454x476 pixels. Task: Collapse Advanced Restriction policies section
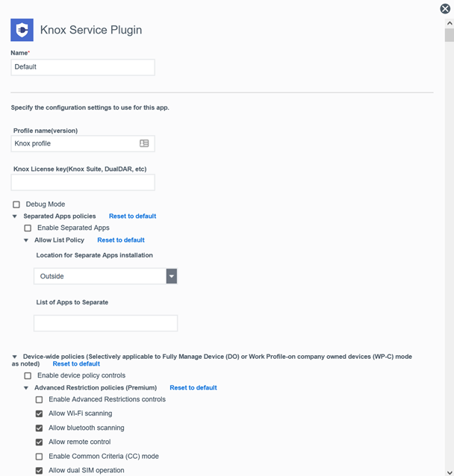tap(26, 388)
